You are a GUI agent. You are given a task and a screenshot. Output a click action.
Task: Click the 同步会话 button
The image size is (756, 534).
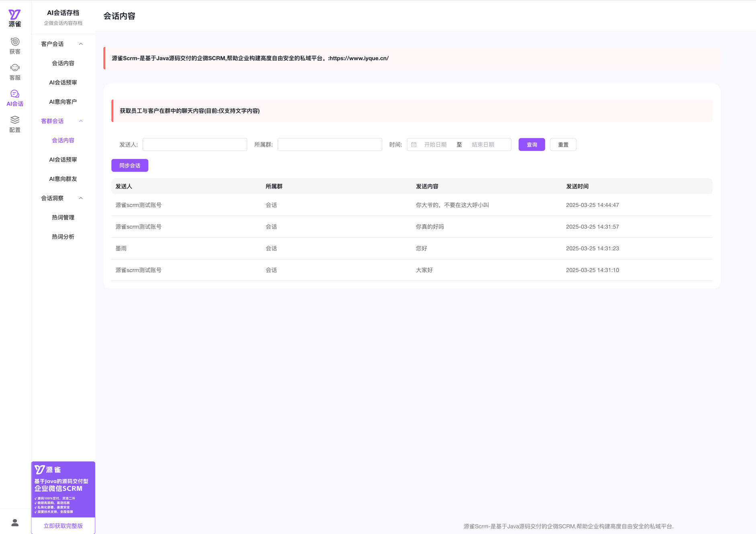[x=130, y=166]
